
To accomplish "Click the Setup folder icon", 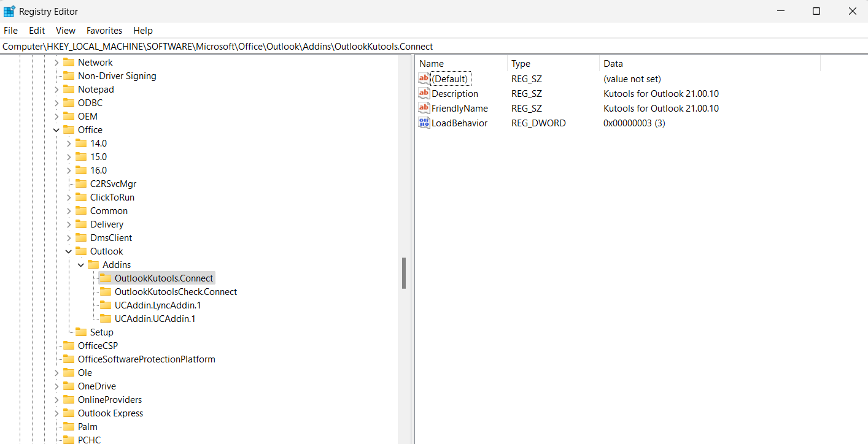I will tap(81, 332).
